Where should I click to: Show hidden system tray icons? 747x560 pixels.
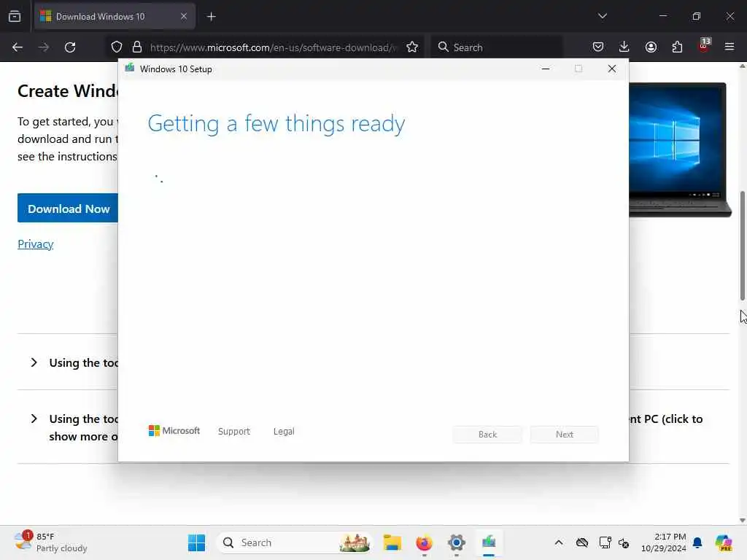click(559, 542)
